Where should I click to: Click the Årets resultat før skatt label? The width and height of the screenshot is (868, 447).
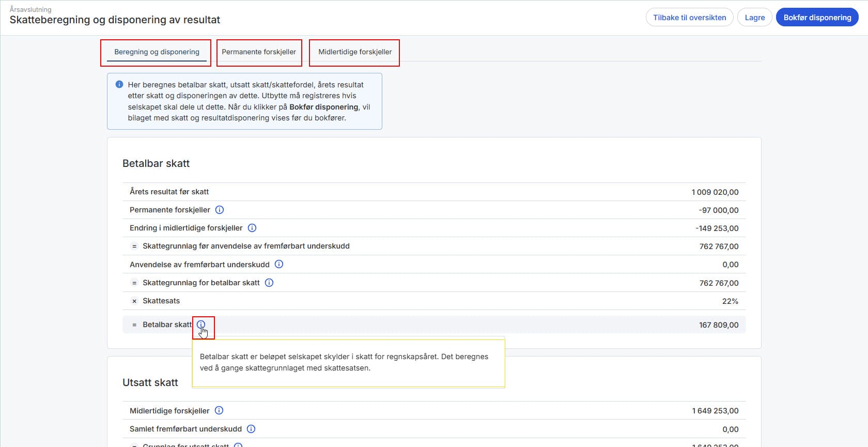(x=169, y=192)
